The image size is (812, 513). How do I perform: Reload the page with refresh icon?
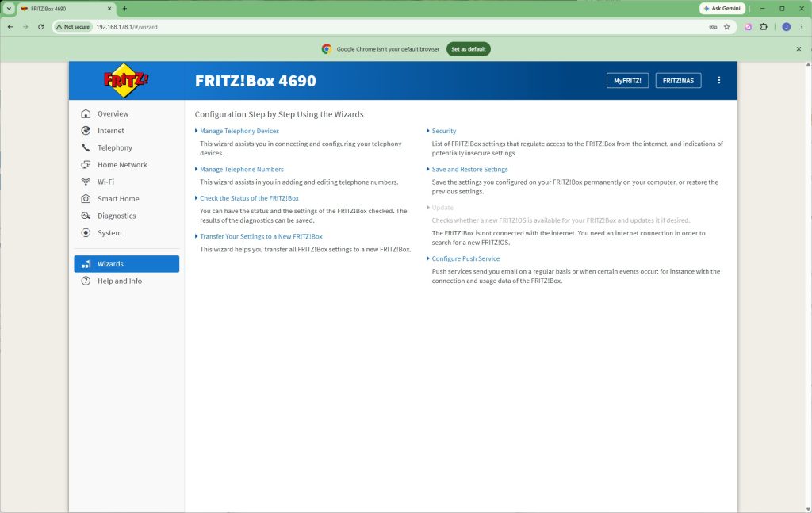(41, 27)
